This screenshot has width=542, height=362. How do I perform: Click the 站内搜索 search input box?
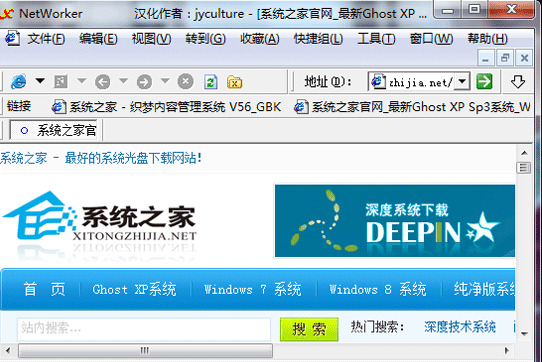144,328
